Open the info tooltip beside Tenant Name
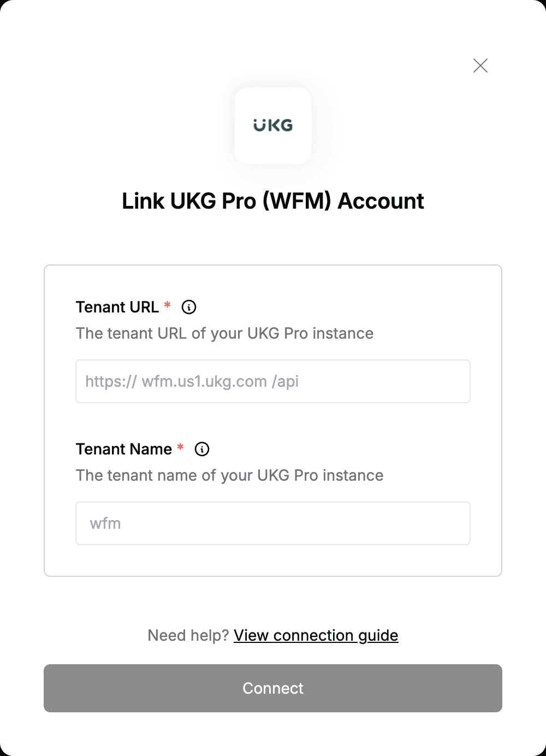Screen dimensions: 546x756 point(202,449)
